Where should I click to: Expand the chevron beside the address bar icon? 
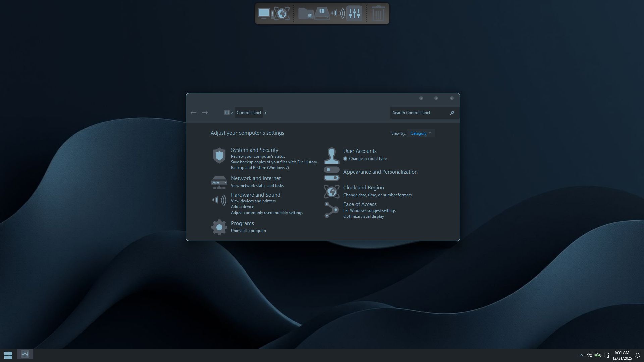point(232,113)
